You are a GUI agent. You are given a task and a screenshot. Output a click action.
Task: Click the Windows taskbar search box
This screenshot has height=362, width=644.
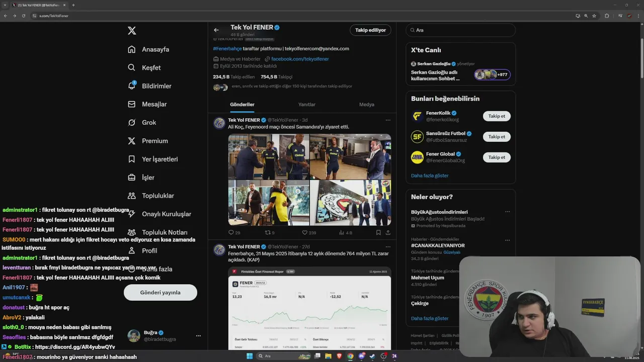pyautogui.click(x=284, y=356)
